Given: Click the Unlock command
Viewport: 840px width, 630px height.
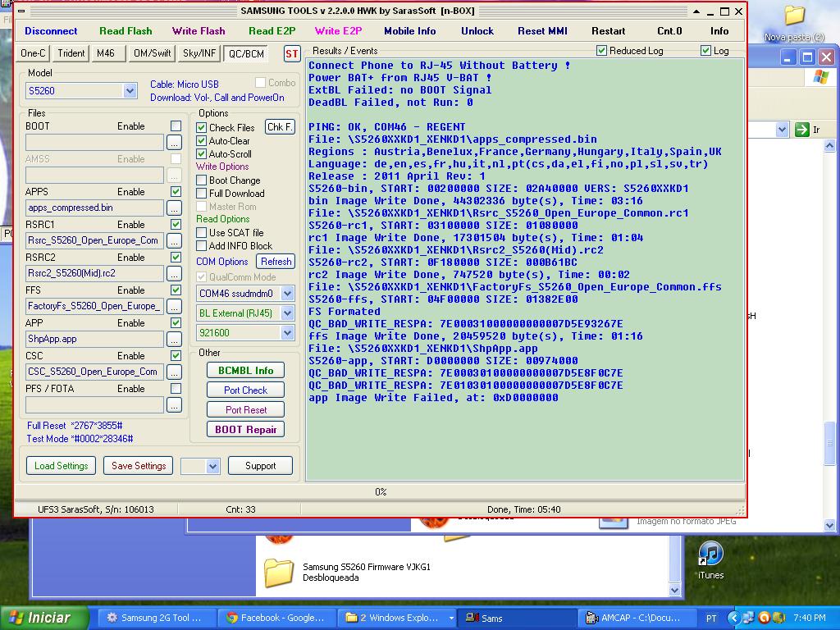Looking at the screenshot, I should pyautogui.click(x=477, y=31).
